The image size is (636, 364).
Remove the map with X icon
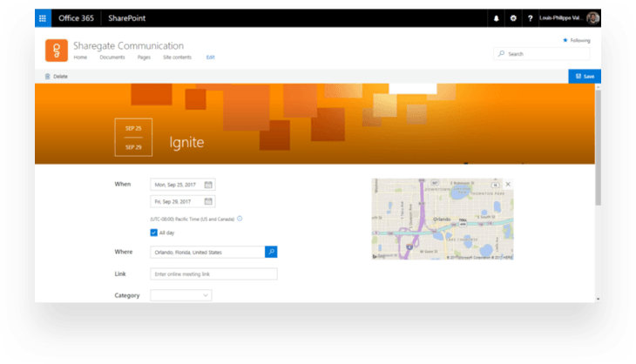point(508,184)
